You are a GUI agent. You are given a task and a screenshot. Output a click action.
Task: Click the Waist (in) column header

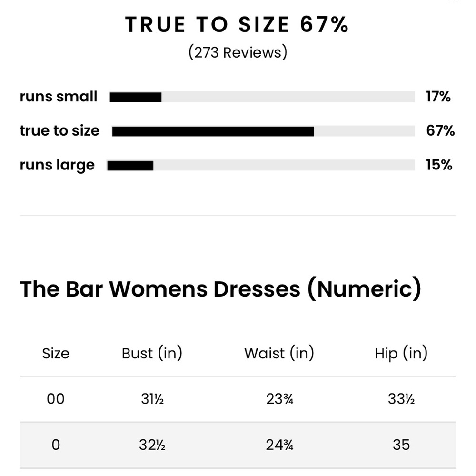pos(279,354)
